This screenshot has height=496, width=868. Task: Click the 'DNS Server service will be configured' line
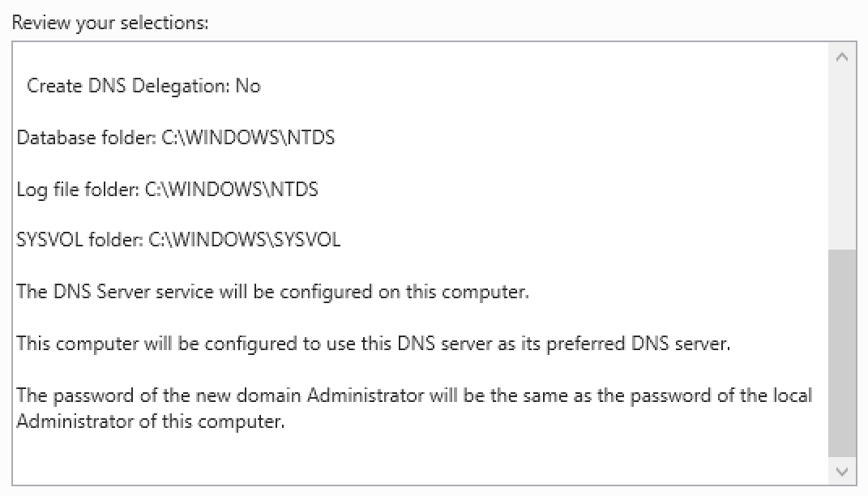272,292
